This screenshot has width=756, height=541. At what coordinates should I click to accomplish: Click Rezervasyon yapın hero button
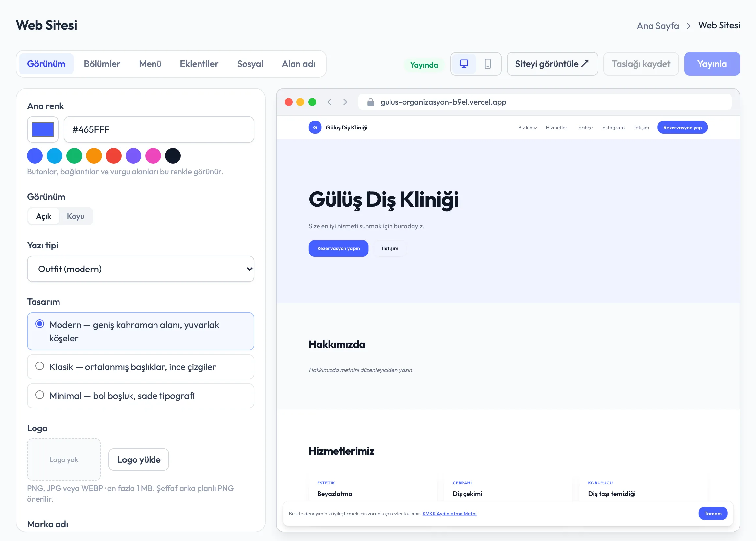coord(338,248)
